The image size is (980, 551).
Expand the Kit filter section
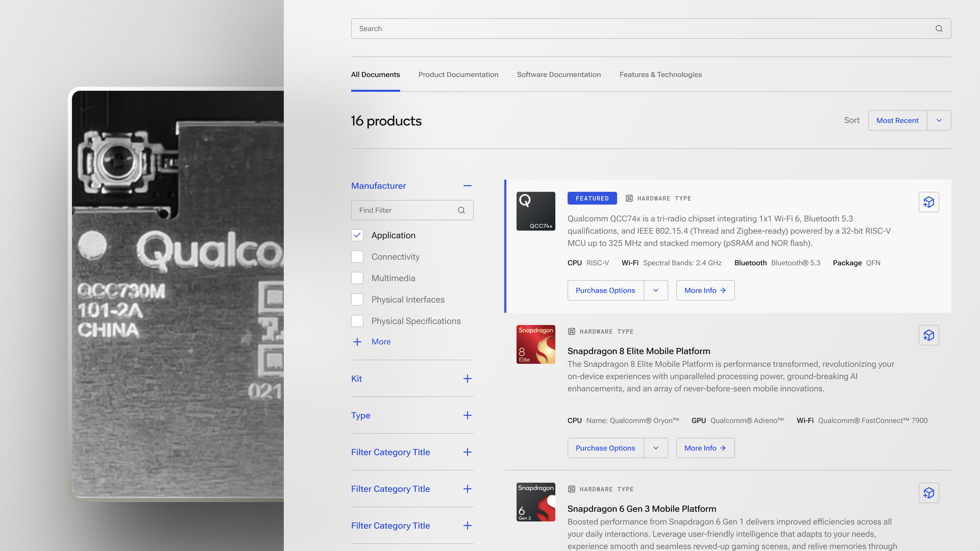point(467,379)
